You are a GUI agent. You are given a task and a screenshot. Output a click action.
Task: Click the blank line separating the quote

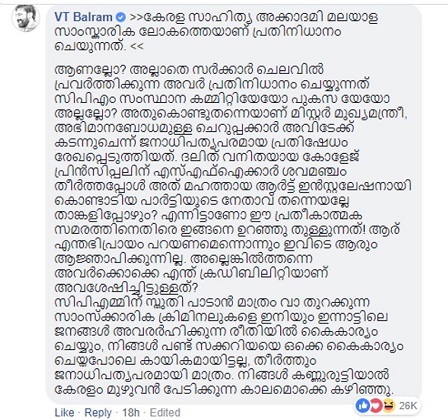tap(233, 57)
